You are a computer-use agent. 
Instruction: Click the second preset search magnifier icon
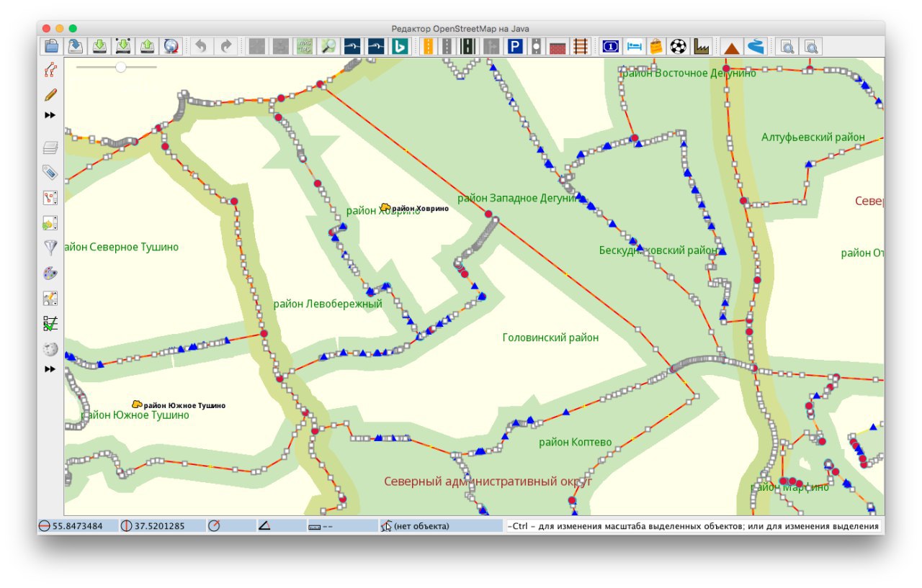click(811, 46)
